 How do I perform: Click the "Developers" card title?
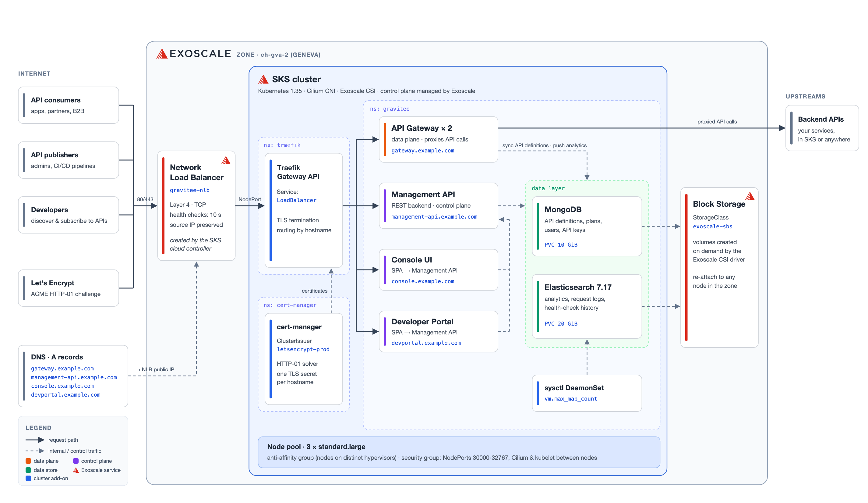point(49,210)
